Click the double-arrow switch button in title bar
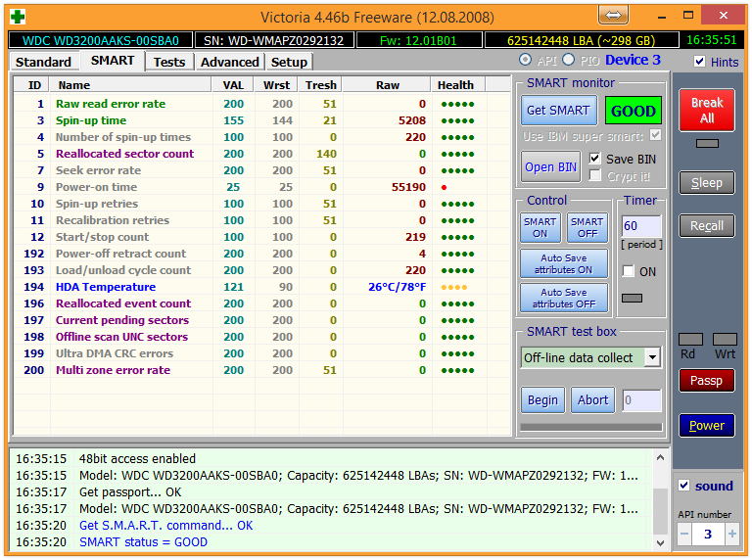 click(x=613, y=16)
